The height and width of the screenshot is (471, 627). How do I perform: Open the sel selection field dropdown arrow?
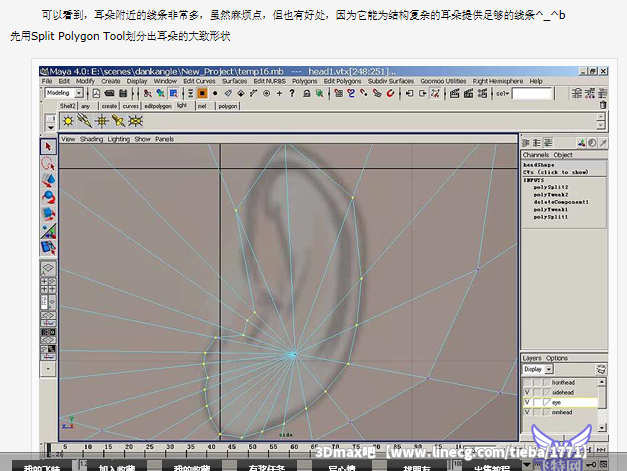tap(507, 94)
